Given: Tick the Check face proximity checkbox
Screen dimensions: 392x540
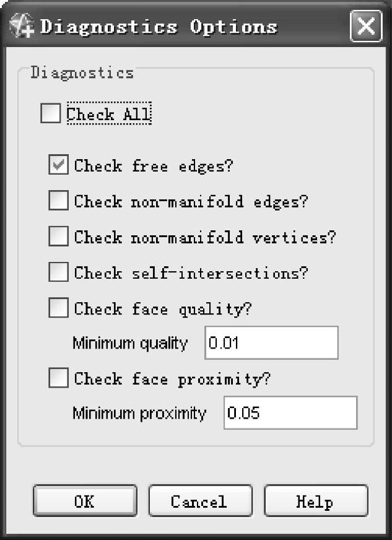Looking at the screenshot, I should pos(58,378).
